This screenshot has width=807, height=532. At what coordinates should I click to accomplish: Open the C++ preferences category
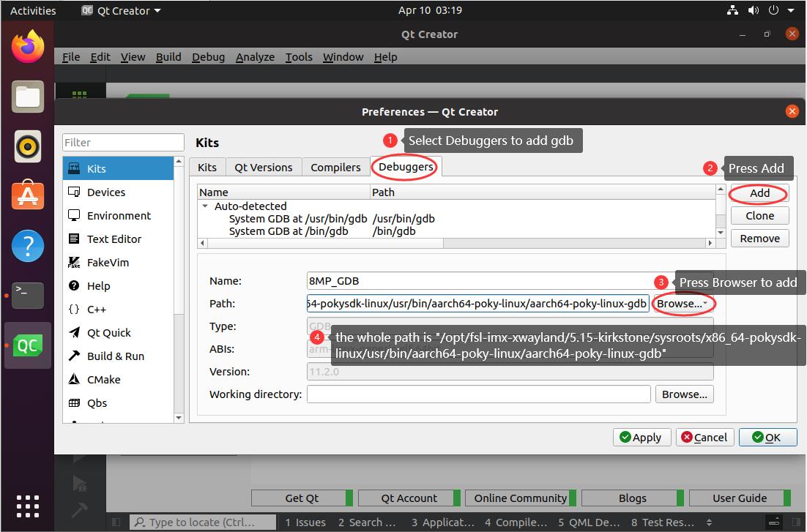[x=118, y=310]
